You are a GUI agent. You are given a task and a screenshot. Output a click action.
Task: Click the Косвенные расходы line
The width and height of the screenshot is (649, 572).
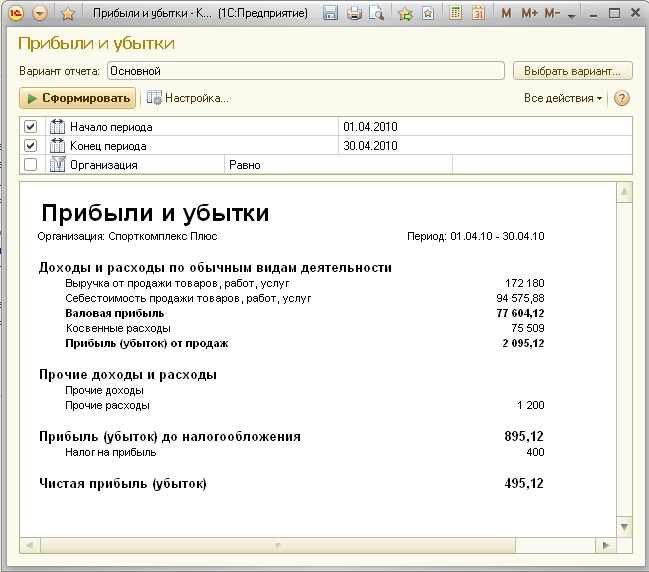click(x=118, y=328)
